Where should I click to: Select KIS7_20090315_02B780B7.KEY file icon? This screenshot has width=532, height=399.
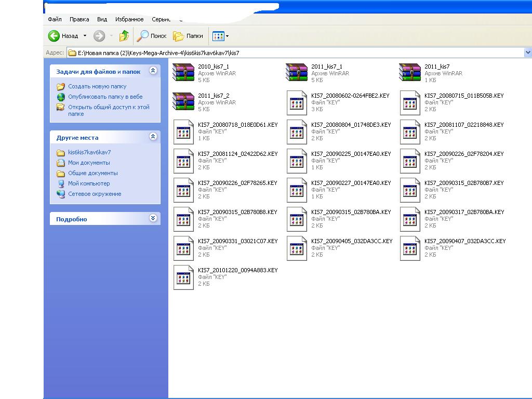coord(410,190)
